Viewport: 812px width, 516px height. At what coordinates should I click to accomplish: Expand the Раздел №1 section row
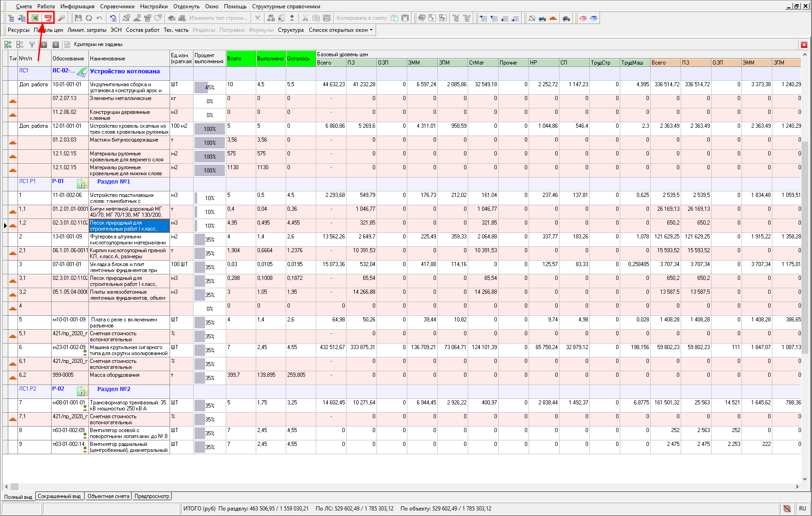coord(113,182)
